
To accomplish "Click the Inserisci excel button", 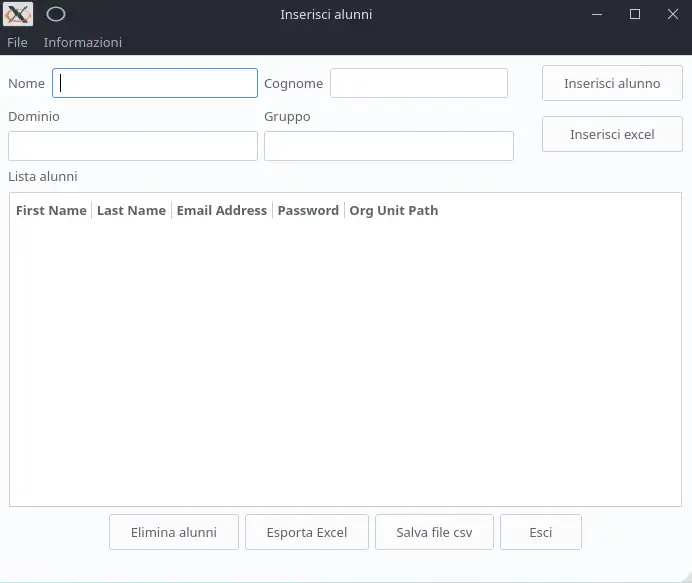I will click(x=612, y=134).
